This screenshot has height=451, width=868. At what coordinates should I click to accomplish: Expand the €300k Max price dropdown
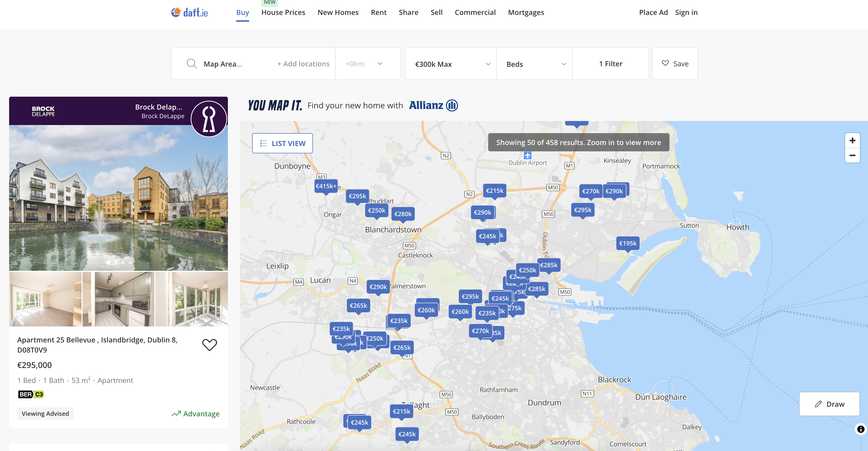(450, 64)
